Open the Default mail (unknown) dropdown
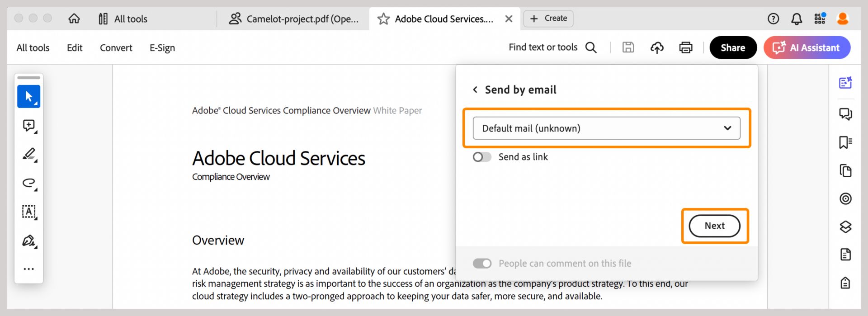Viewport: 868px width, 316px height. [606, 128]
